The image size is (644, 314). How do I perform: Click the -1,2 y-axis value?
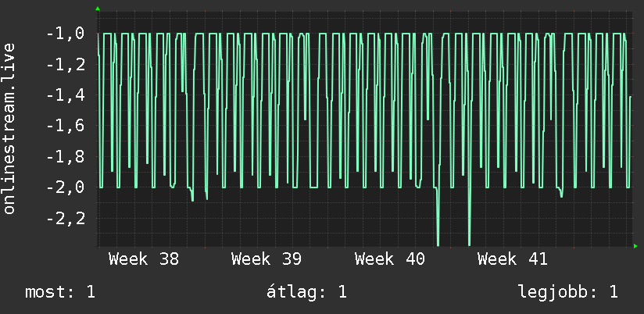pos(66,65)
